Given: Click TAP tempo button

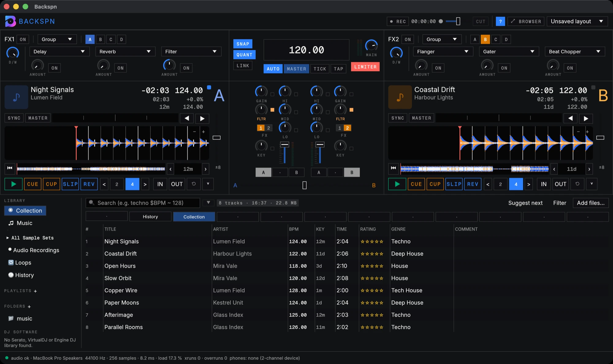Looking at the screenshot, I should (x=338, y=69).
